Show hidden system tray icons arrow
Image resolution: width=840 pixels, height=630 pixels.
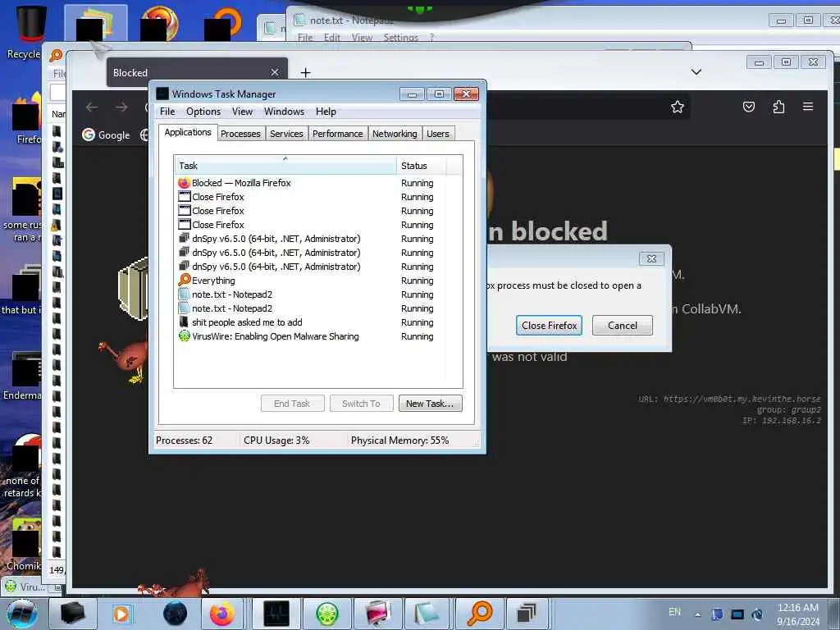[x=697, y=615]
